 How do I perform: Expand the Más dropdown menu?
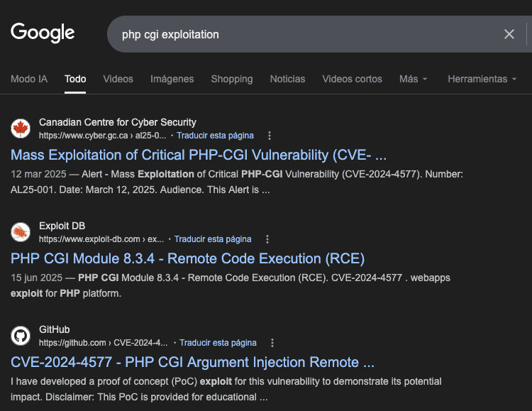pos(413,79)
